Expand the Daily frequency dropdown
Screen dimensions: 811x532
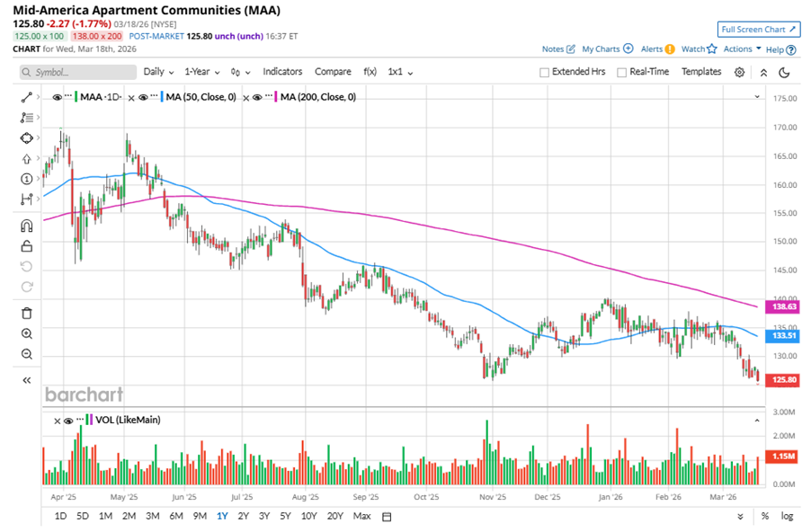(x=158, y=72)
